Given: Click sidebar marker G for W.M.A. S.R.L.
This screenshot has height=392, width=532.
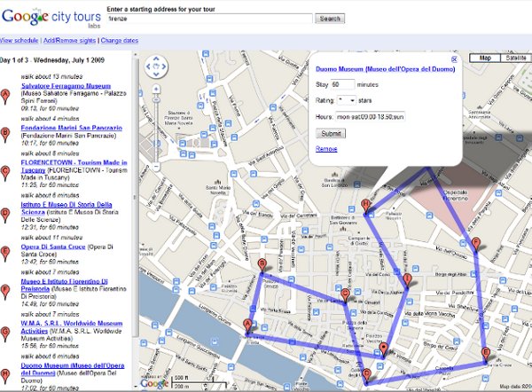Looking at the screenshot, I should [x=5, y=334].
